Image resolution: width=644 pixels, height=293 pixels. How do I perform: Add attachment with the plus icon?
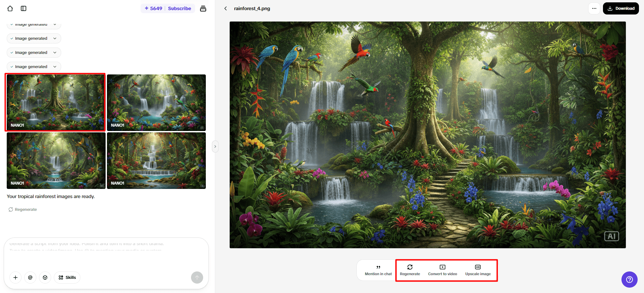(15, 278)
